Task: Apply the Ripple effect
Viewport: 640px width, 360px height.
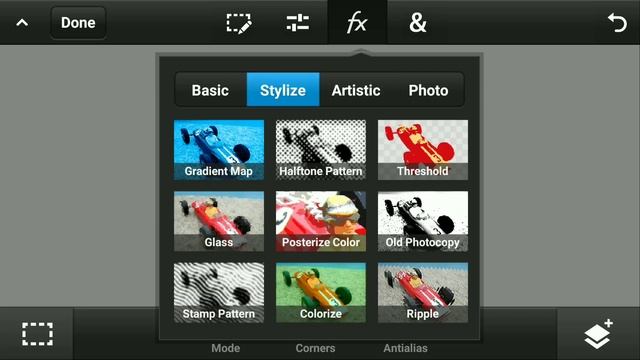Action: coord(423,293)
